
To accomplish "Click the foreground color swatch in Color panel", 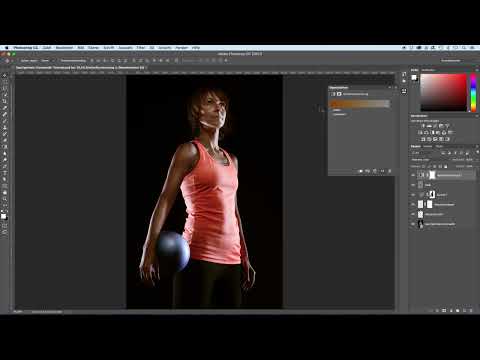I will tap(414, 77).
